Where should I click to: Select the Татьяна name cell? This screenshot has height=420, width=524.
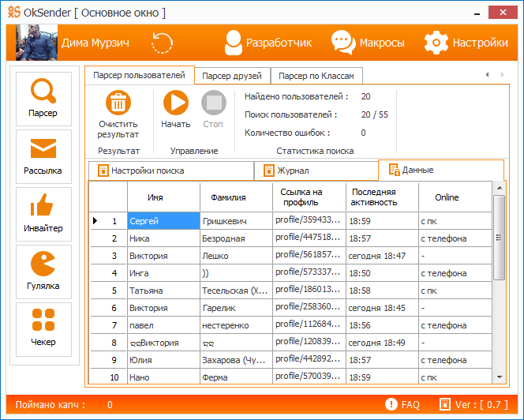coord(163,291)
